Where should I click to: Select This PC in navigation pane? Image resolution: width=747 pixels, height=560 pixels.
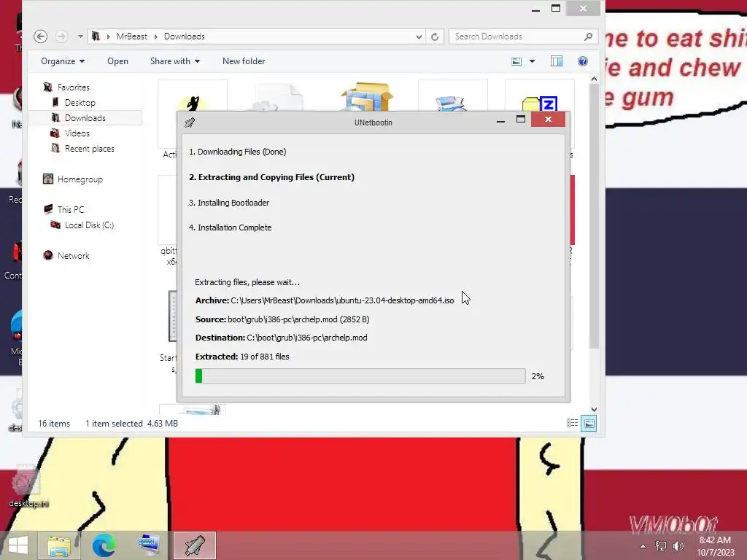click(x=71, y=209)
